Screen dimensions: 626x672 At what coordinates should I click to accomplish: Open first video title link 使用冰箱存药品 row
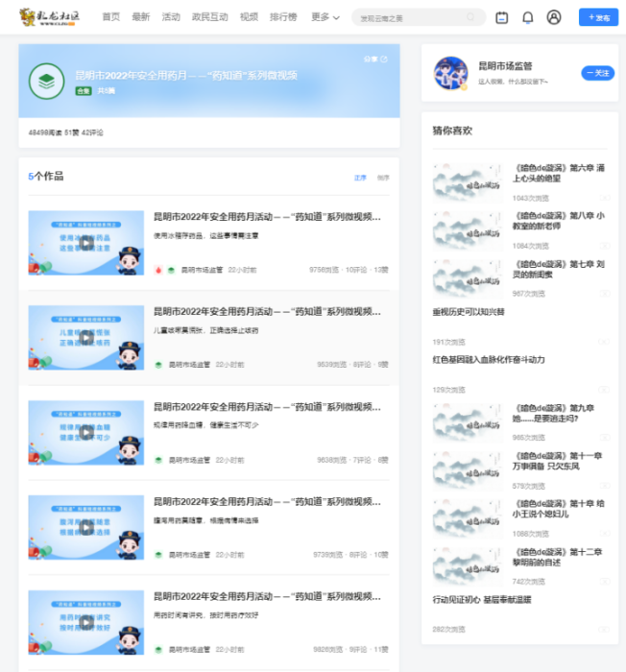pyautogui.click(x=267, y=216)
